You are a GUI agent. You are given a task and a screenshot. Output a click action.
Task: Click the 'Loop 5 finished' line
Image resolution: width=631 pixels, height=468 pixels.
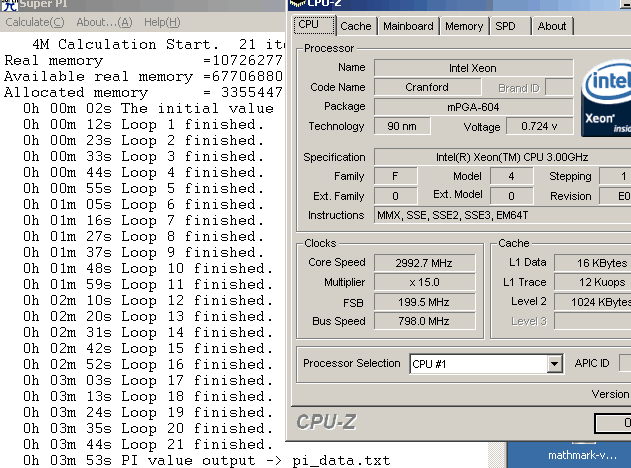click(x=143, y=189)
